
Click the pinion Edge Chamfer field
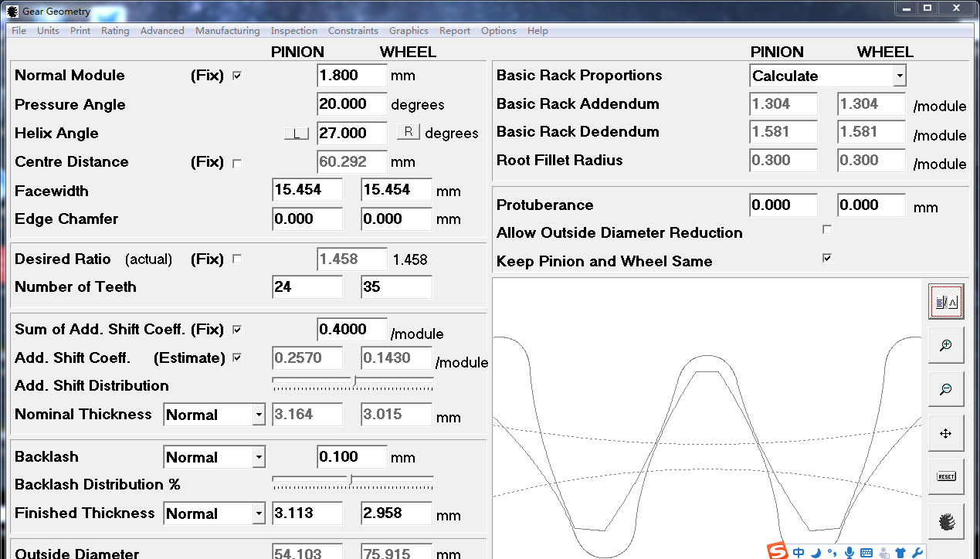coord(307,219)
